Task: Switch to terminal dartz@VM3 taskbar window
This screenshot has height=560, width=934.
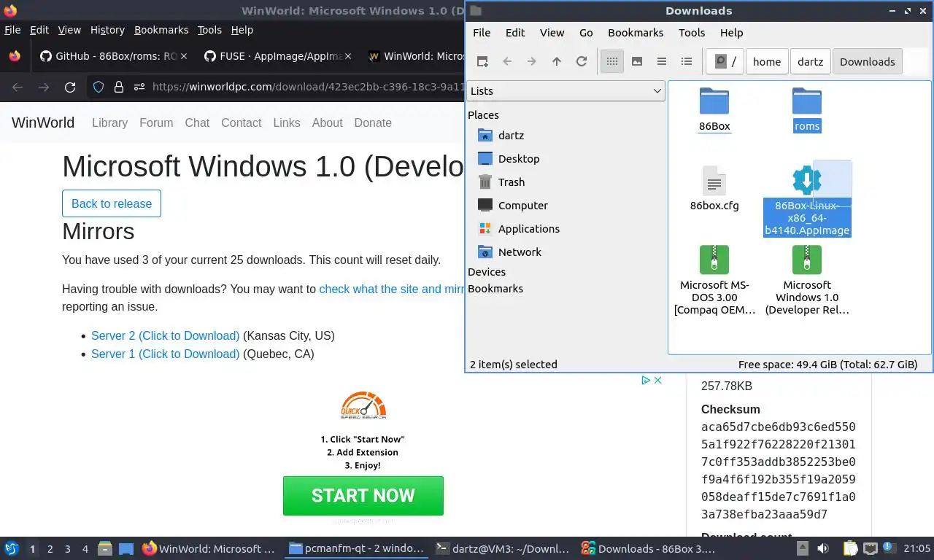Action: coord(501,548)
